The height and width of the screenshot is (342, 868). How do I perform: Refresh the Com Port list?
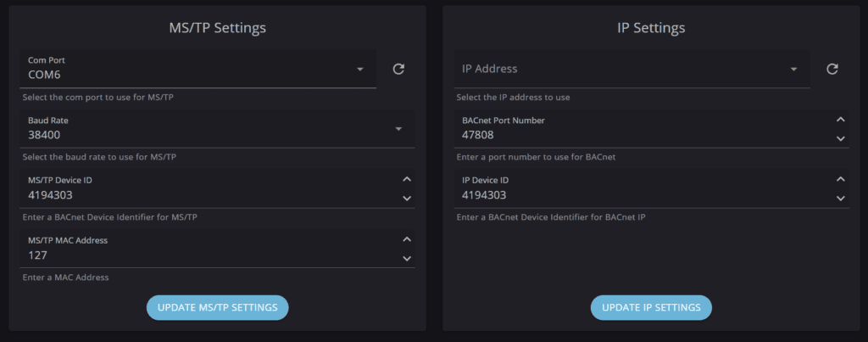point(398,69)
